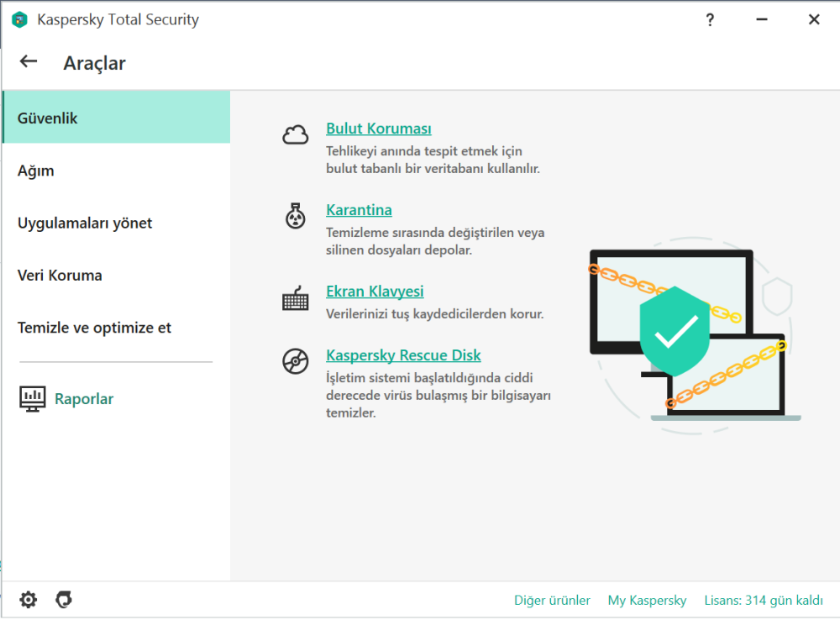This screenshot has height=620, width=840.
Task: Click Lisans: 314 gün kaldı
Action: point(764,600)
